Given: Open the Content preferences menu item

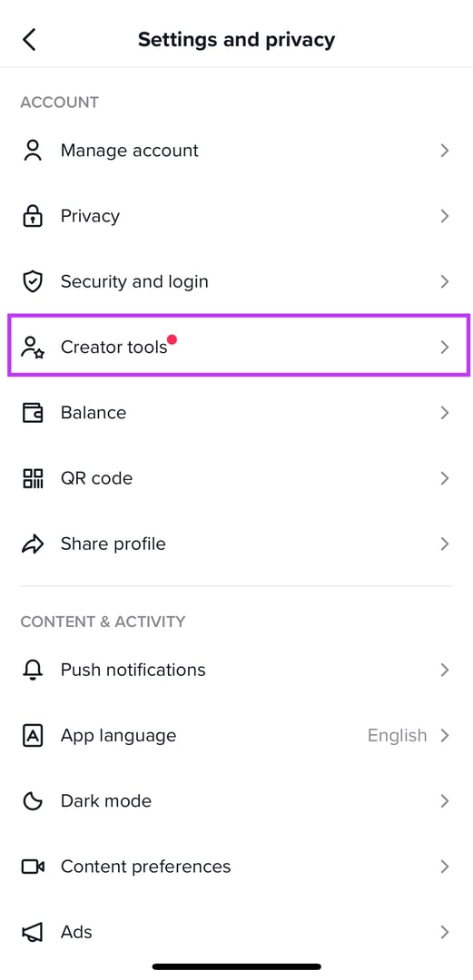Looking at the screenshot, I should (x=236, y=867).
